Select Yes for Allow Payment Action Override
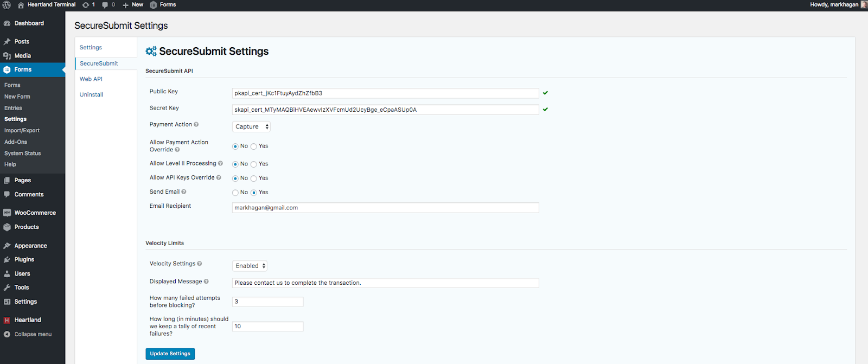Image resolution: width=868 pixels, height=364 pixels. pos(254,146)
